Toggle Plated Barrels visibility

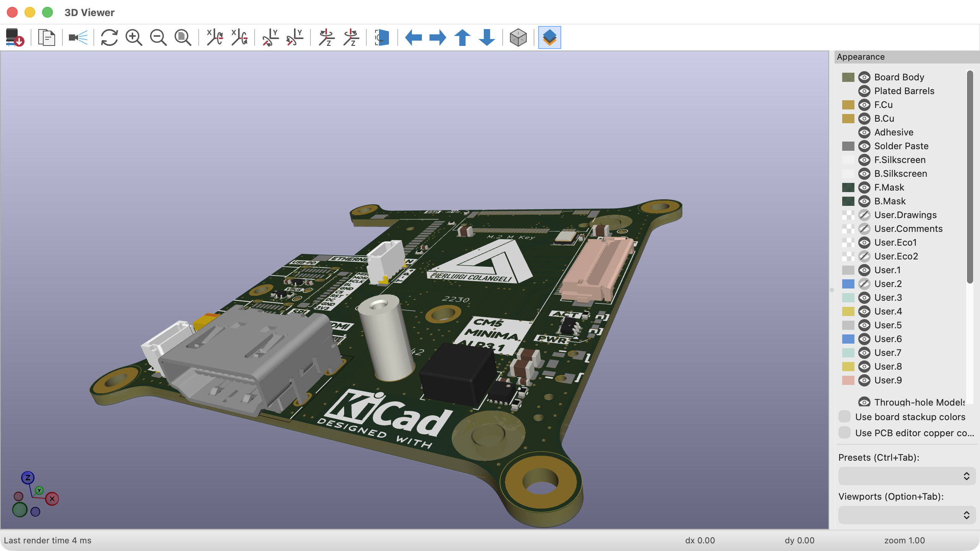pos(864,91)
